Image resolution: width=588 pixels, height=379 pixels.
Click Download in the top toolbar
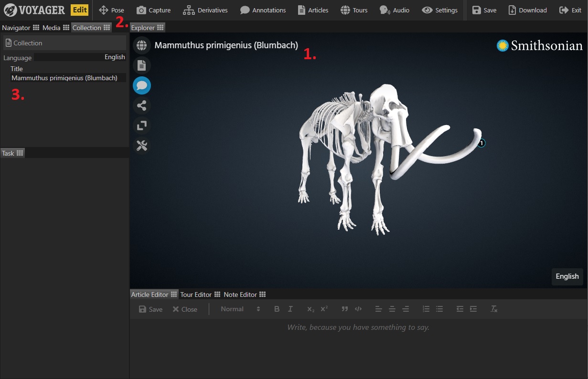(527, 10)
